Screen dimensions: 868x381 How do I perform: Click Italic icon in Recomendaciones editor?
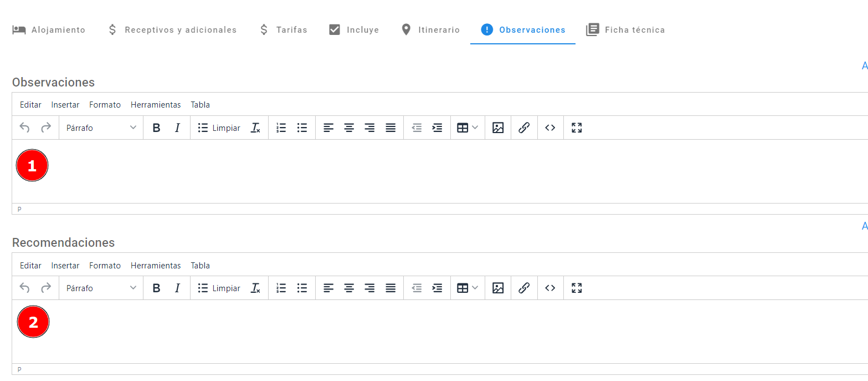pyautogui.click(x=177, y=288)
